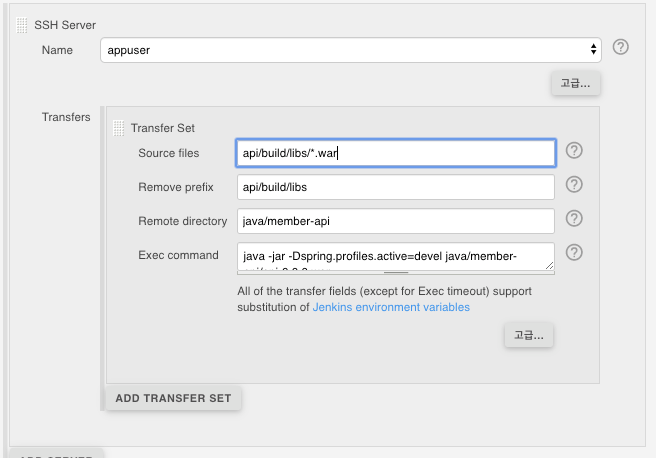Grab the SSH Server drag handle
The height and width of the screenshot is (458, 656).
point(22,25)
